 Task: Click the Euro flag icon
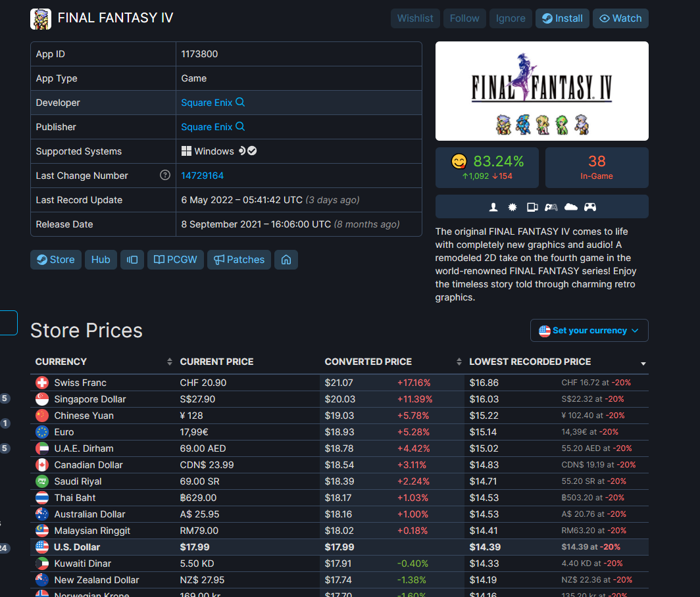pos(42,432)
